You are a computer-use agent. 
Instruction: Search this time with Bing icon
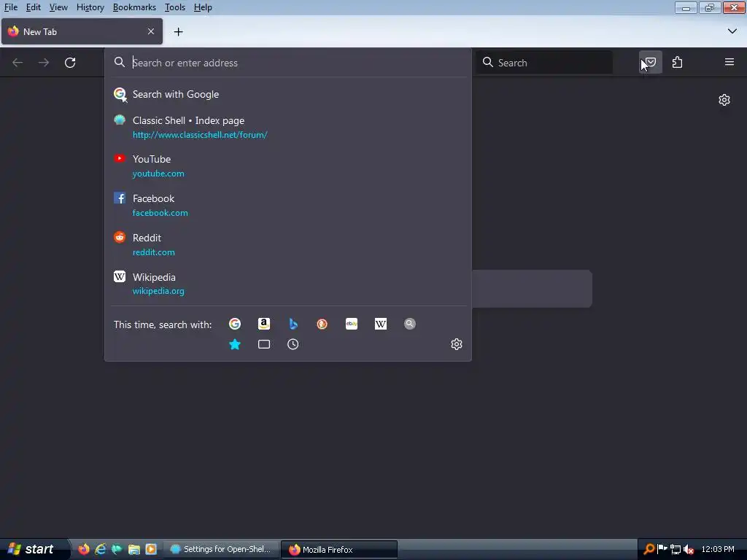pos(293,324)
